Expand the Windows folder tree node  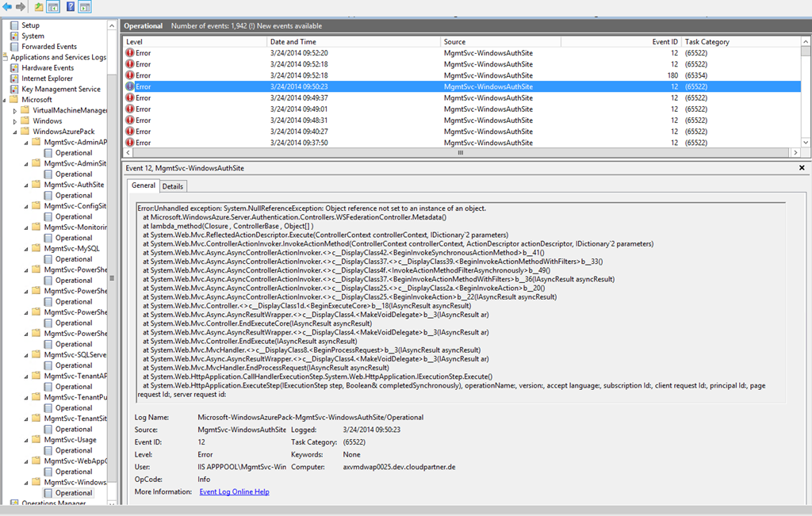click(x=15, y=121)
